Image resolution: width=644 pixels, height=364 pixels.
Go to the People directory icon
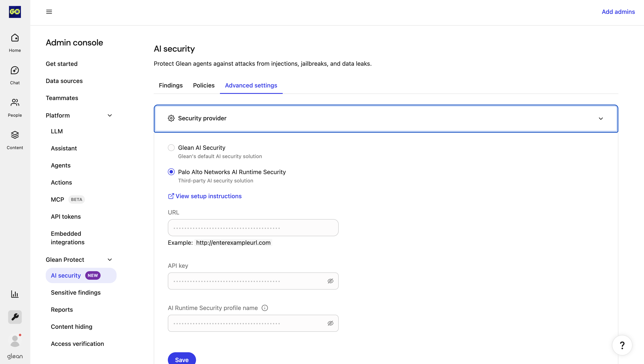[15, 102]
